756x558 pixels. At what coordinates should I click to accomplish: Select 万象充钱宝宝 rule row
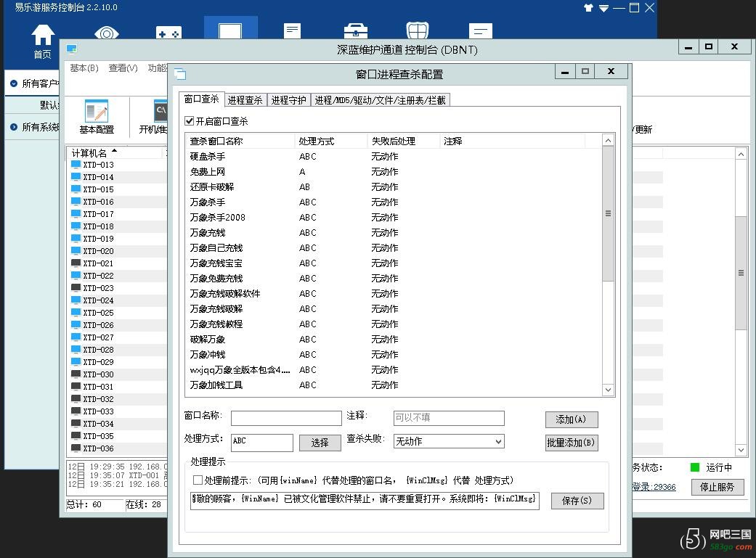pyautogui.click(x=394, y=263)
